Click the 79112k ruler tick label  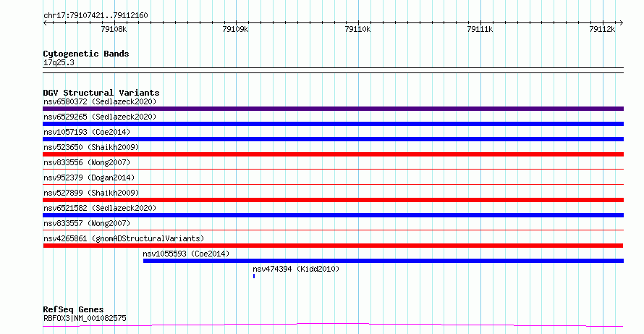pos(602,29)
